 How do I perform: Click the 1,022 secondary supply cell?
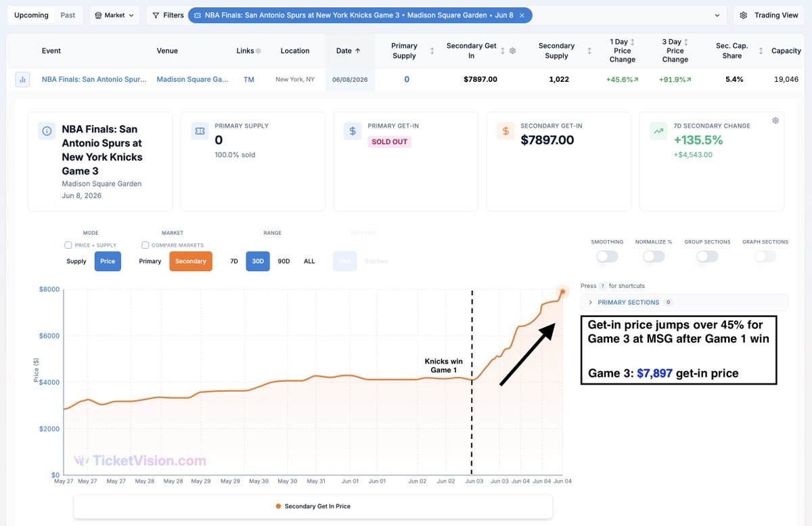[x=559, y=79]
